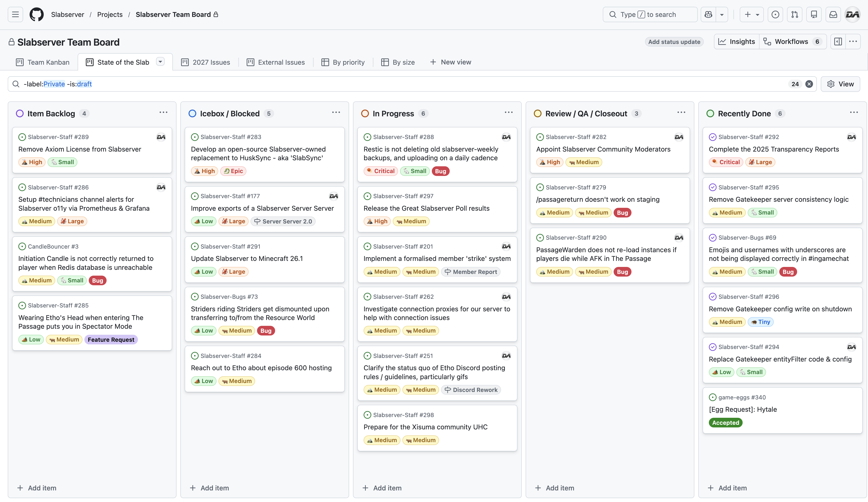Open the pull requests icon in header

pos(795,14)
